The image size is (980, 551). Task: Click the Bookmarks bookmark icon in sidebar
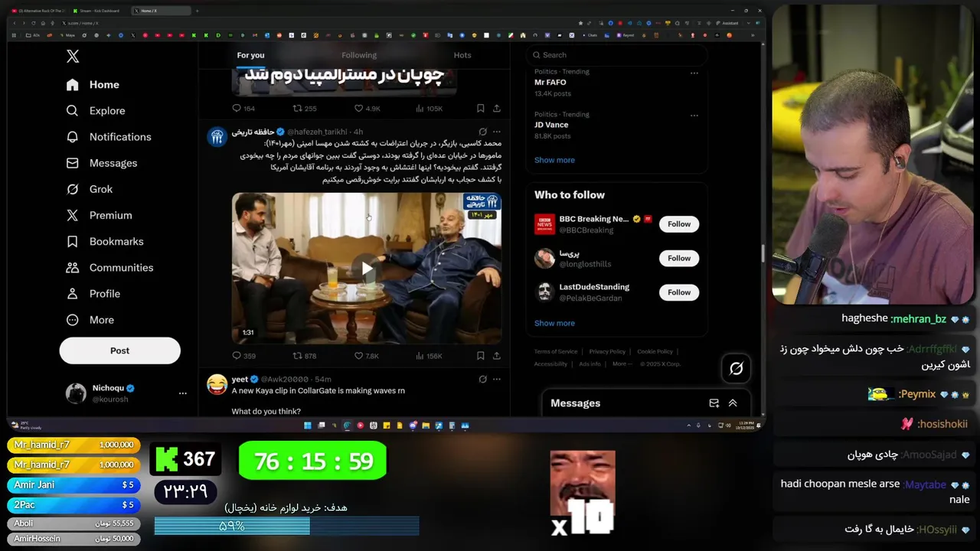pos(73,241)
